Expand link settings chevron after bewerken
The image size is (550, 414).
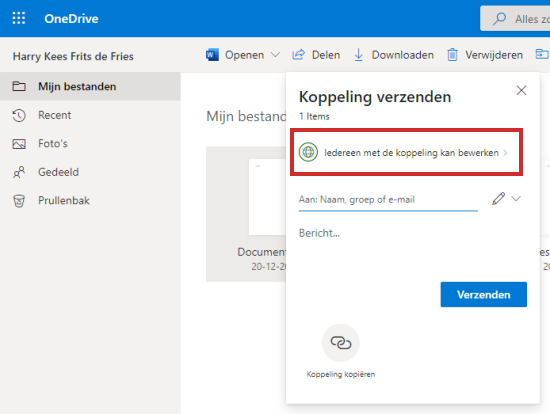point(505,153)
